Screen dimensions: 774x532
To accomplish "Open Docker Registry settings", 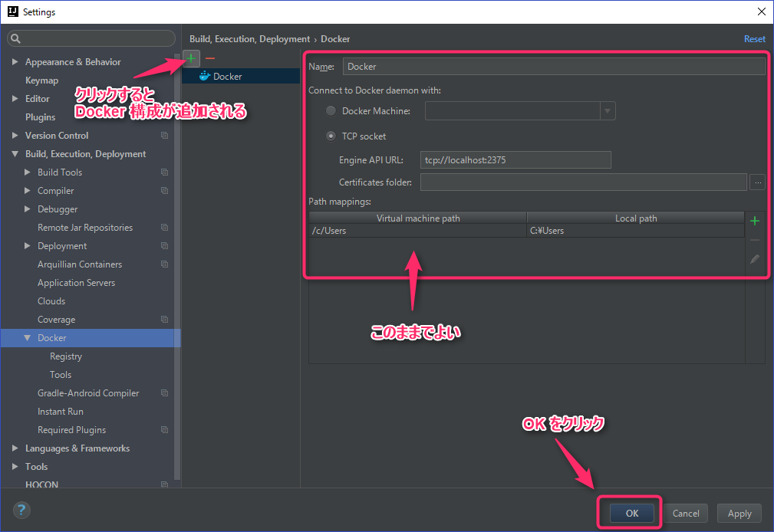I will pyautogui.click(x=66, y=356).
